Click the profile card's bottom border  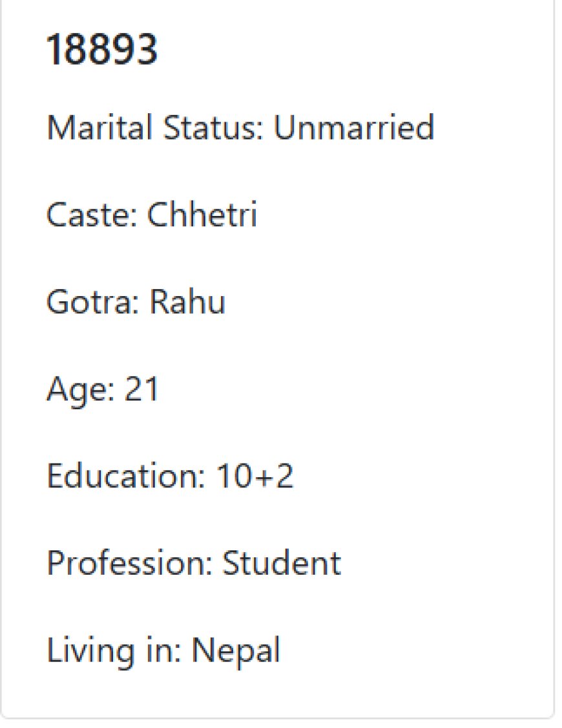point(278,718)
